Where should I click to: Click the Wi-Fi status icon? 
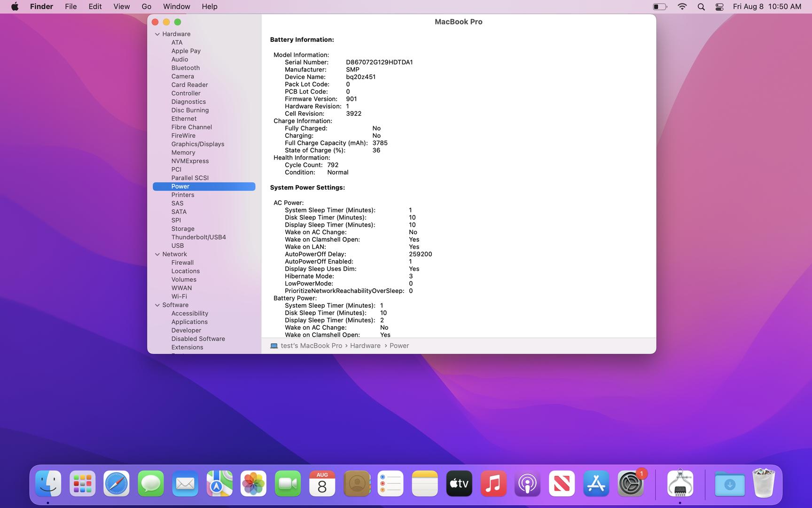pyautogui.click(x=682, y=7)
